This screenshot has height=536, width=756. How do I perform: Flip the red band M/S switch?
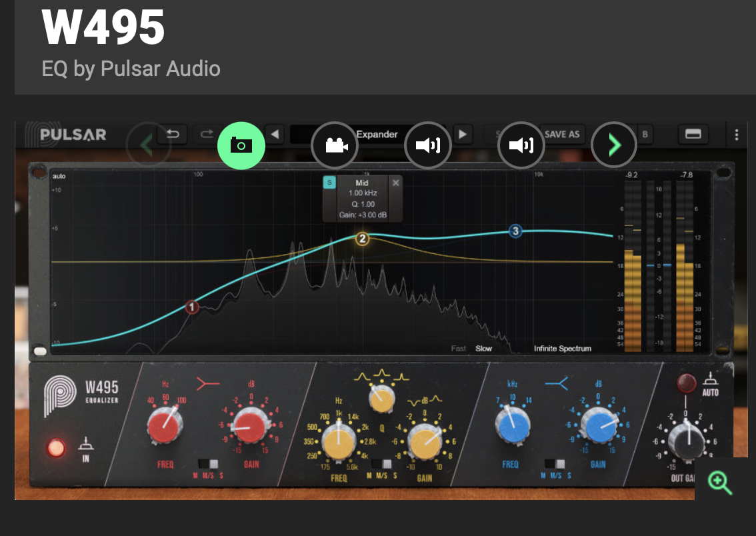(x=209, y=464)
